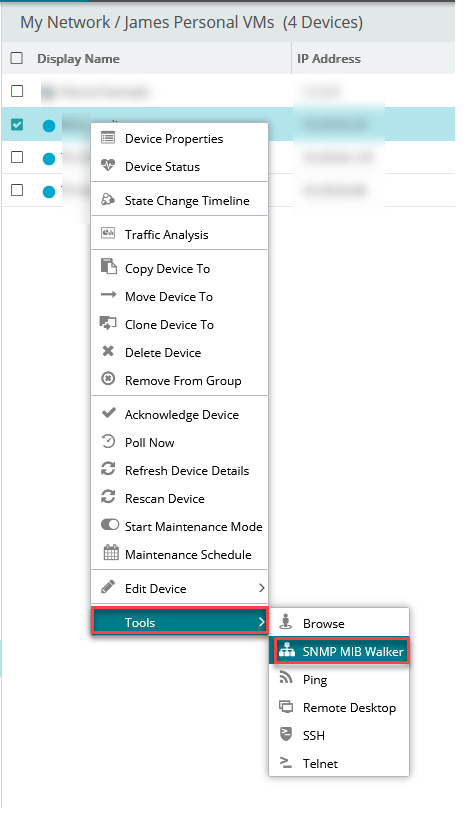
Task: Choose Refresh Device Details menu entry
Action: point(180,471)
